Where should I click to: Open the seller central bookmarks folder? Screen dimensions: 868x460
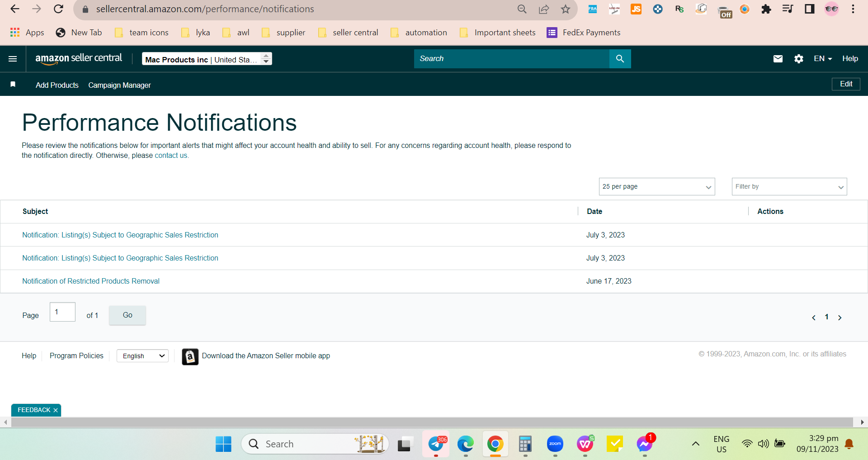pos(348,33)
